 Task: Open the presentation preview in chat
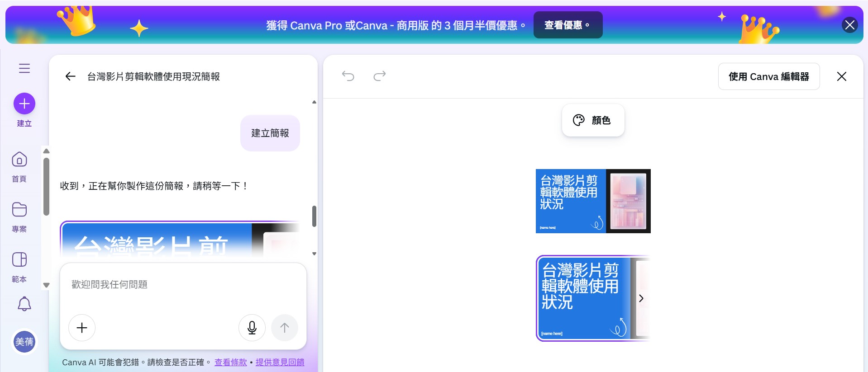coord(180,239)
